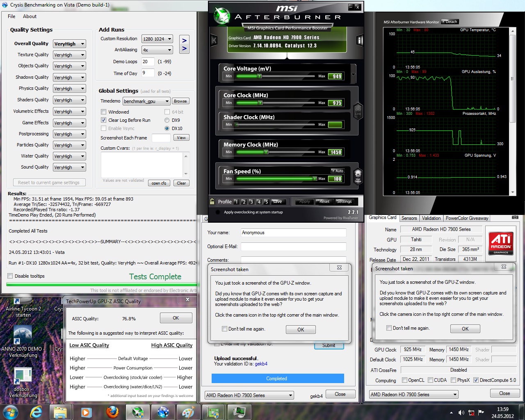
Task: Open MSI Afterburner info panel icon
Action: (360, 40)
